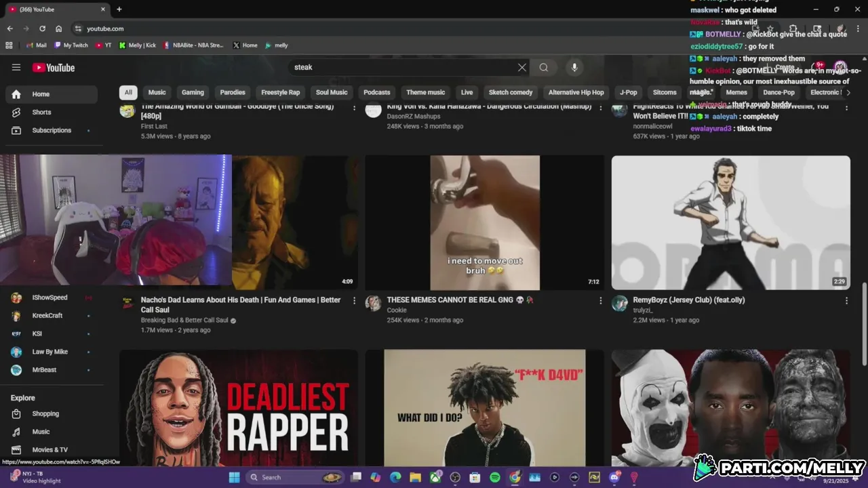The image size is (868, 488).
Task: Select the 'All' filter chip
Action: 128,92
